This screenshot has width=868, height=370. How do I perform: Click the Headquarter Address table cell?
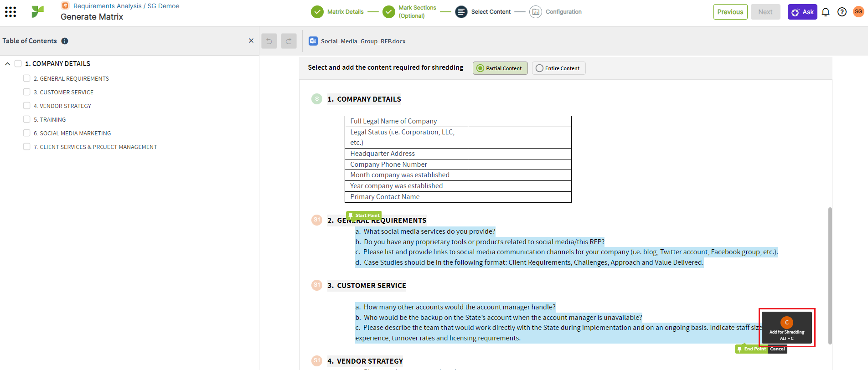406,154
